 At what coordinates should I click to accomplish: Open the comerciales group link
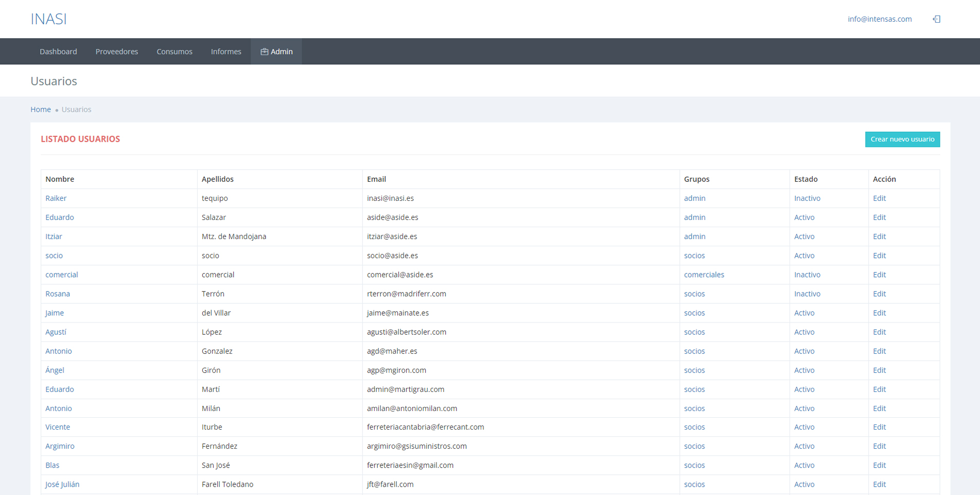704,275
